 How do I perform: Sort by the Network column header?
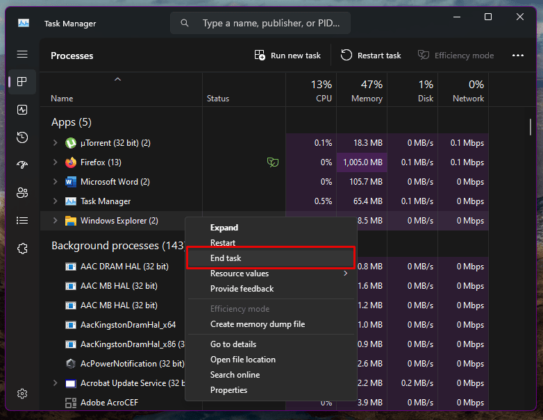pos(463,90)
